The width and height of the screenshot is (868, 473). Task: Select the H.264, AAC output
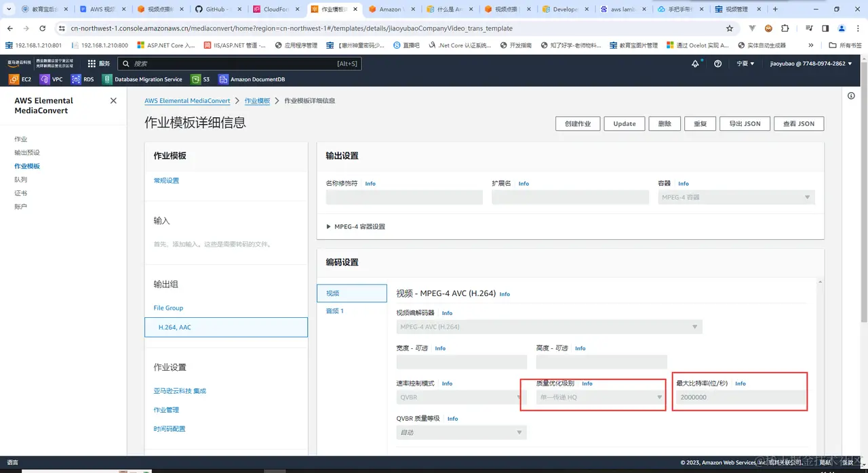[226, 327]
